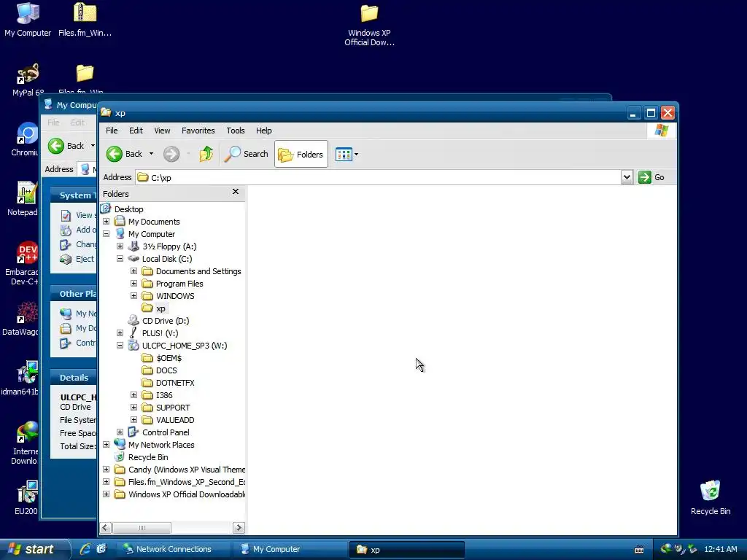The height and width of the screenshot is (560, 747).
Task: Collapse Local Disk (C:) node
Action: tap(120, 259)
